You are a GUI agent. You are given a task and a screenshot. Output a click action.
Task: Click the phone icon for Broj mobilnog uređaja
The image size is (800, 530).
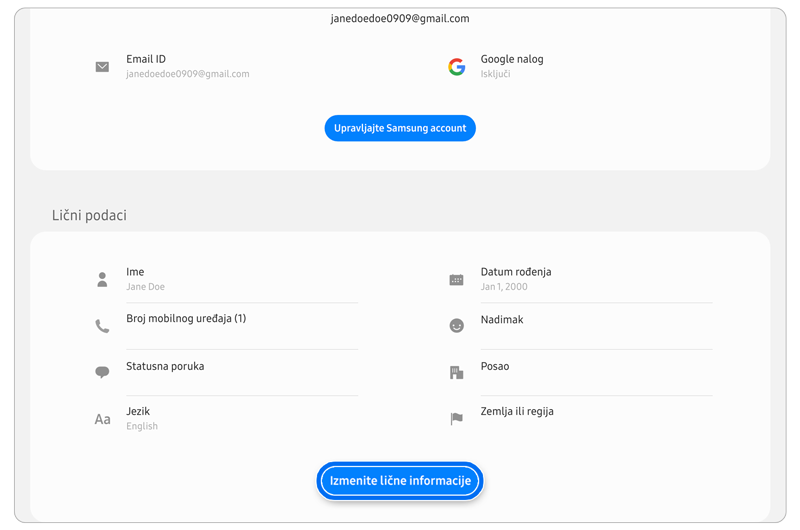click(102, 325)
